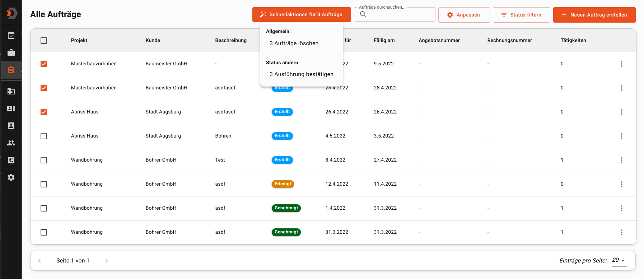Sort by the Projekt column header
This screenshot has width=644, height=279.
click(x=79, y=40)
